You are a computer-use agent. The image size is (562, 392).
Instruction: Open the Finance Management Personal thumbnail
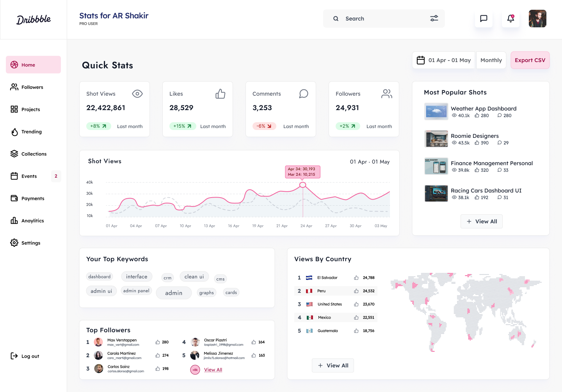pyautogui.click(x=436, y=166)
